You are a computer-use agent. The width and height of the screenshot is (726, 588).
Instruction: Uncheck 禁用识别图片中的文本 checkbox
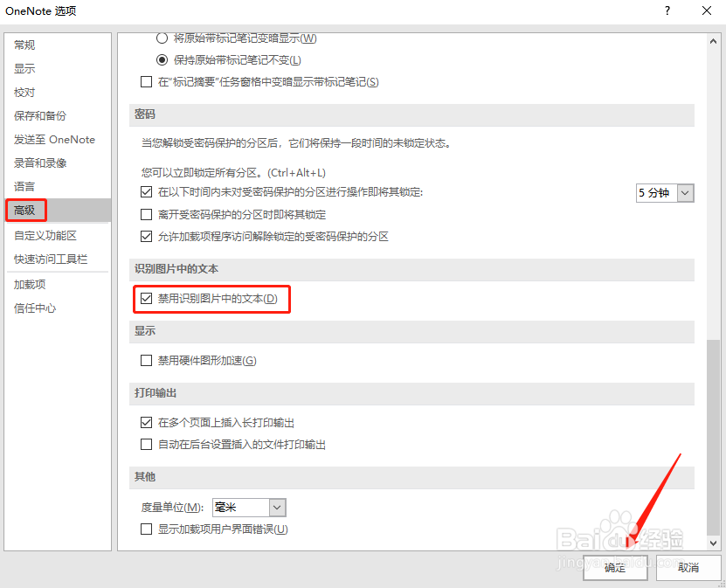[146, 299]
